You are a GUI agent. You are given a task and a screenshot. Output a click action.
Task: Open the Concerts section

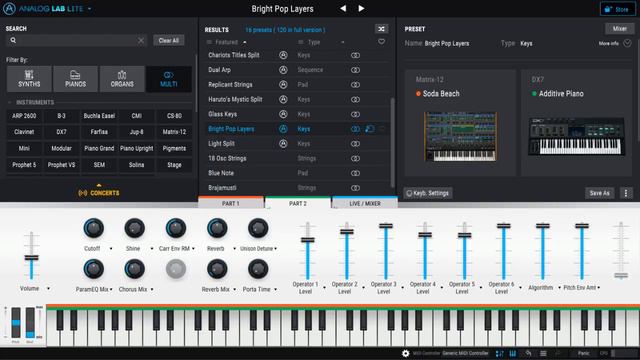pyautogui.click(x=99, y=192)
